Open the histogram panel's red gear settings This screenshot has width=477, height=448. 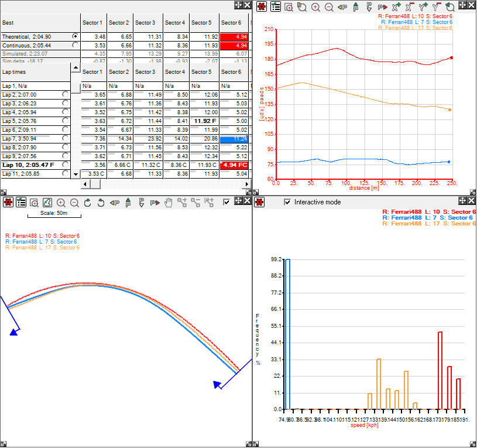tap(261, 201)
